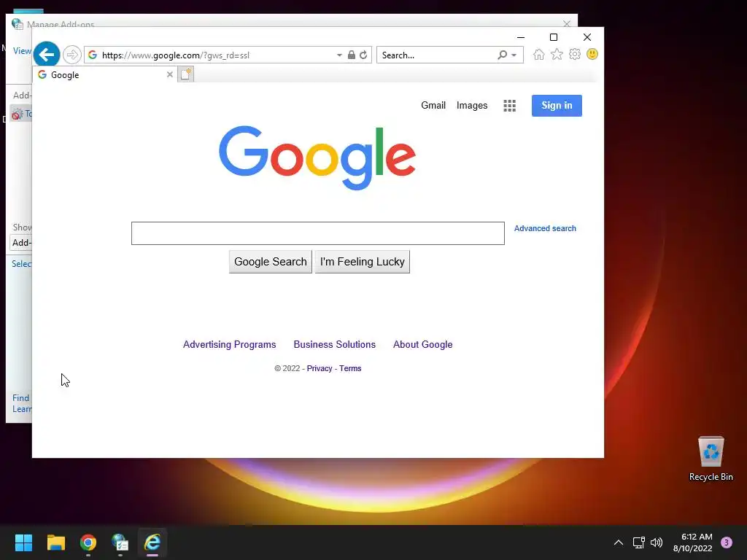Click the Google Search button
This screenshot has height=560, width=747.
270,262
